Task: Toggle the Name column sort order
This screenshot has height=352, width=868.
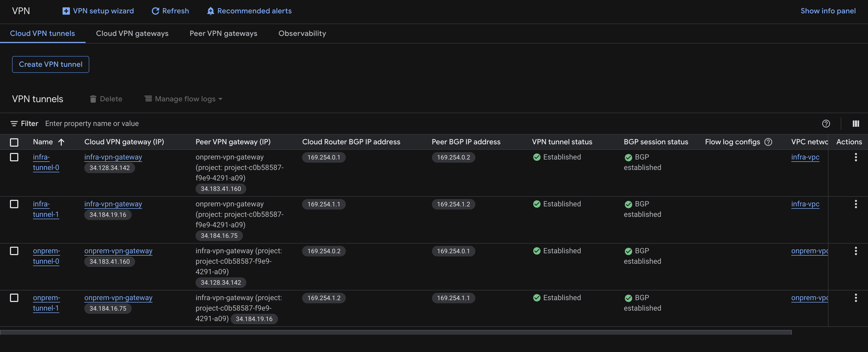Action: (62, 142)
